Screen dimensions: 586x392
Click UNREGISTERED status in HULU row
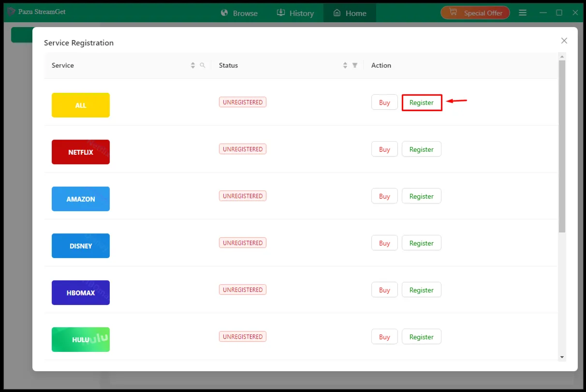243,336
